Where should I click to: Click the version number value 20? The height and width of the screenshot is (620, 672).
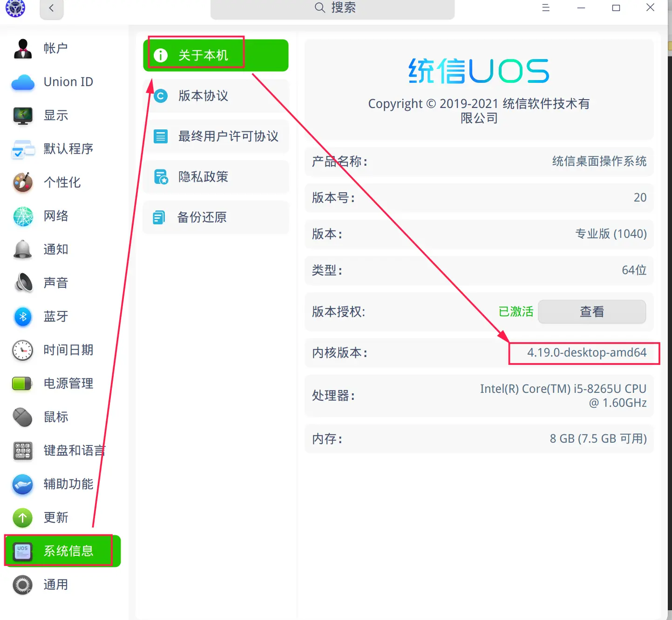pyautogui.click(x=640, y=197)
